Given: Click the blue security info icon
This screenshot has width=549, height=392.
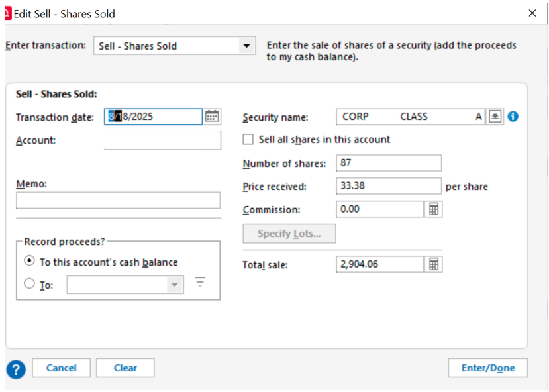Looking at the screenshot, I should coord(513,117).
